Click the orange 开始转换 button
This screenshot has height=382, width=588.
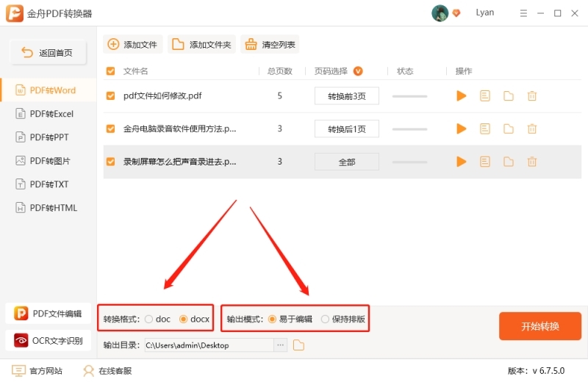point(540,326)
